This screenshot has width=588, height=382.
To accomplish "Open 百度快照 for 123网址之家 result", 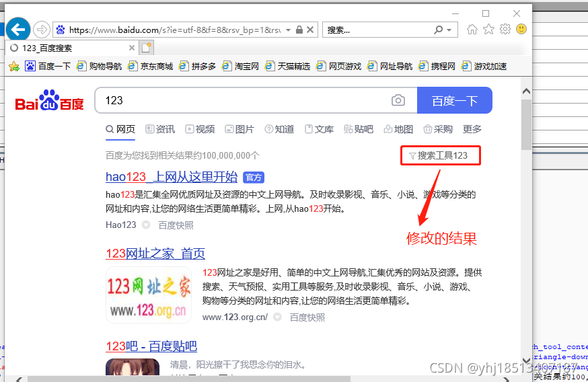I will point(307,317).
